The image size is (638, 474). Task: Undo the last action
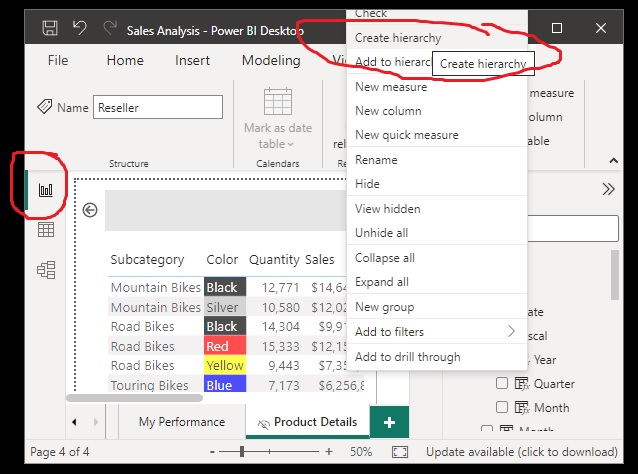click(80, 28)
